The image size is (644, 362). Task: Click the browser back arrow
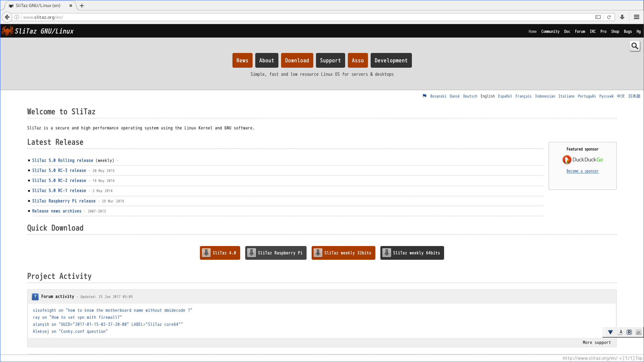pyautogui.click(x=7, y=17)
